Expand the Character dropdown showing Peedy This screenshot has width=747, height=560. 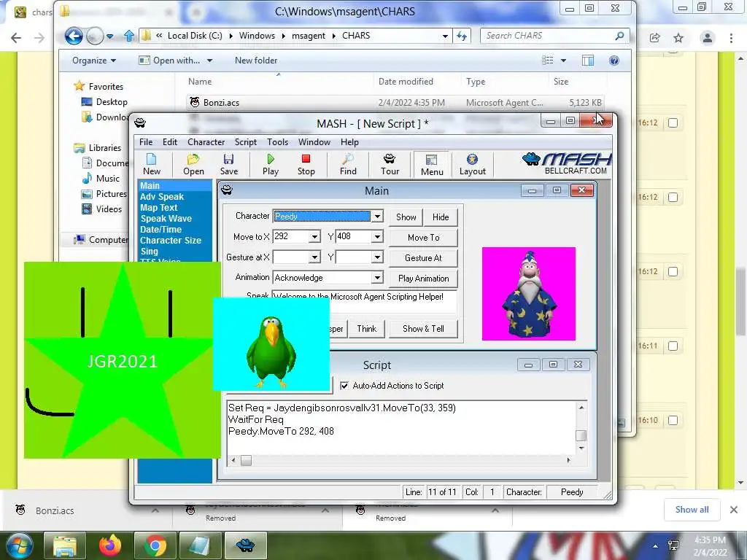pos(377,216)
